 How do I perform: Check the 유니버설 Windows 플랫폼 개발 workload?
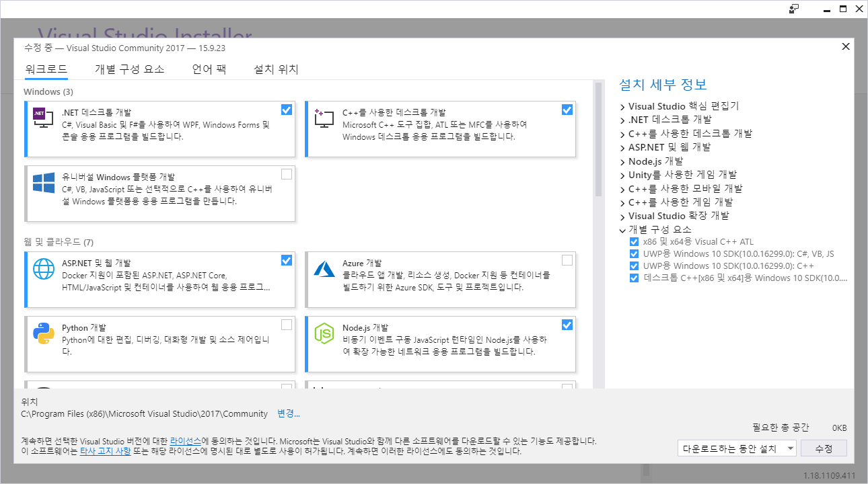point(287,174)
